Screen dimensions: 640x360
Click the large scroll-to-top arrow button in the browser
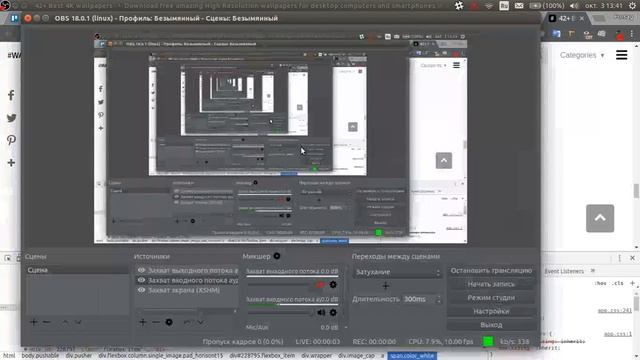600,218
